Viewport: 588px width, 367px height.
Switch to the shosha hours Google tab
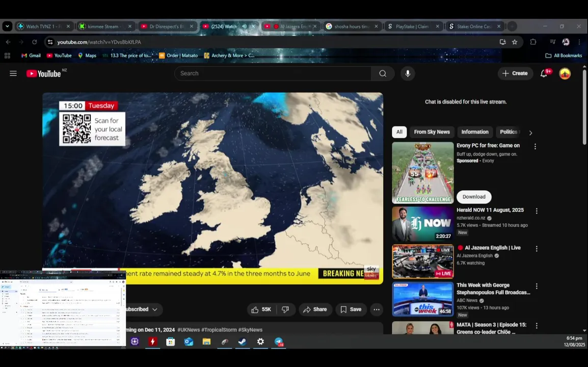click(x=352, y=27)
